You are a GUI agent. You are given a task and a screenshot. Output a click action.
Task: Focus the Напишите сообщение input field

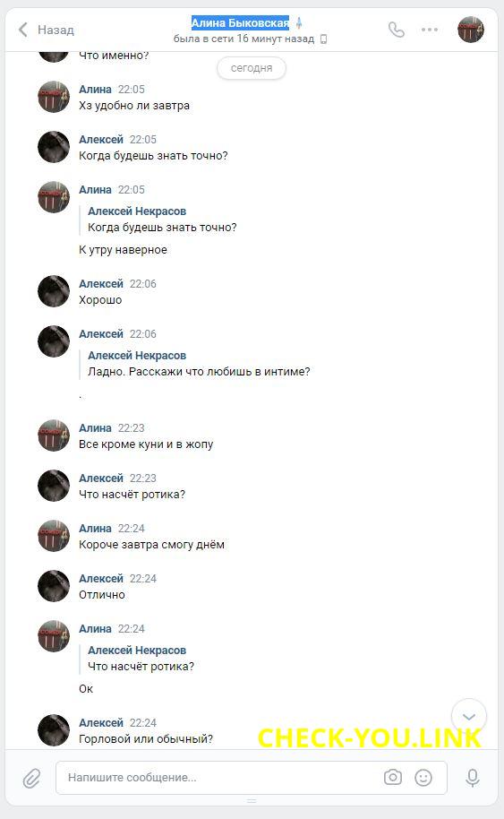219,777
